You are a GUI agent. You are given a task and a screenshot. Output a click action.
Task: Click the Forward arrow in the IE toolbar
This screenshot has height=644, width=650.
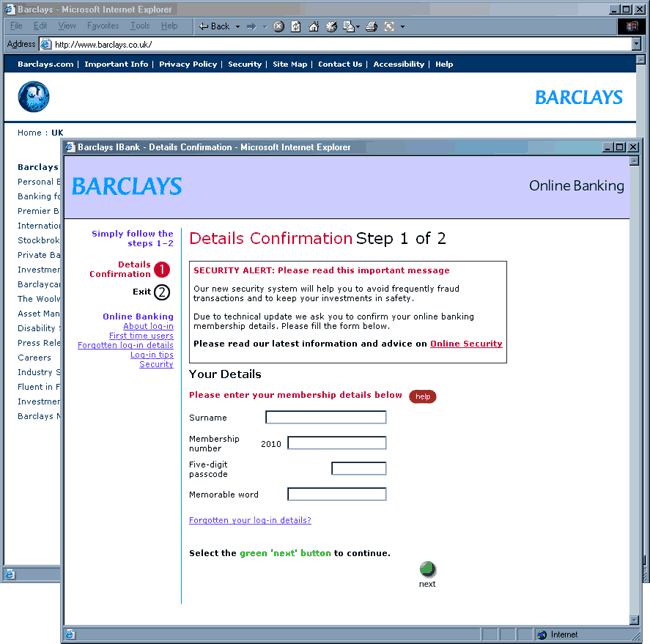click(x=252, y=27)
